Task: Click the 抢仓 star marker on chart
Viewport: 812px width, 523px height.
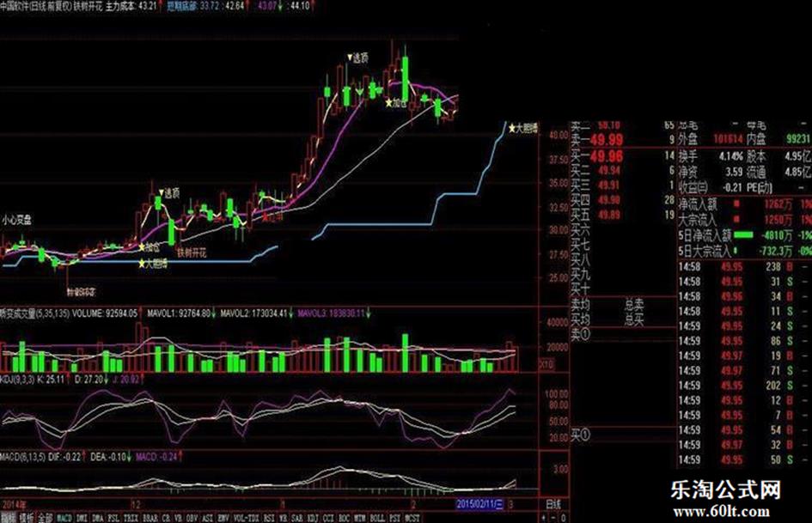Action: [150, 247]
